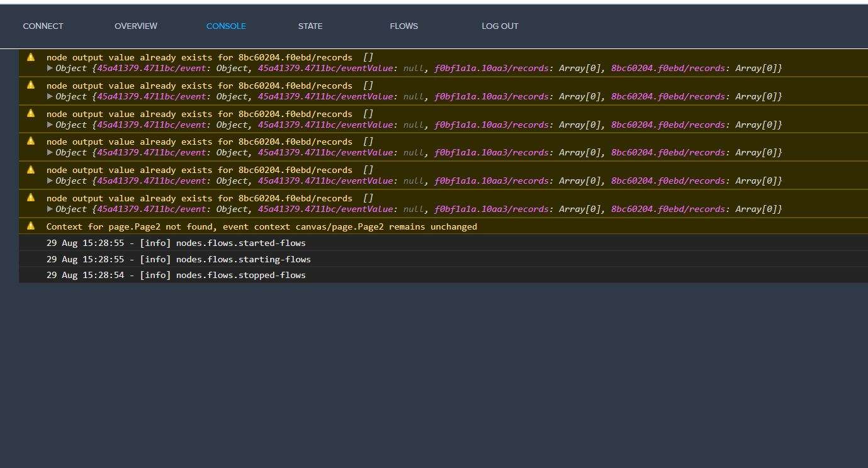
Task: Expand the Object in the fifth warning entry
Action: coord(50,181)
